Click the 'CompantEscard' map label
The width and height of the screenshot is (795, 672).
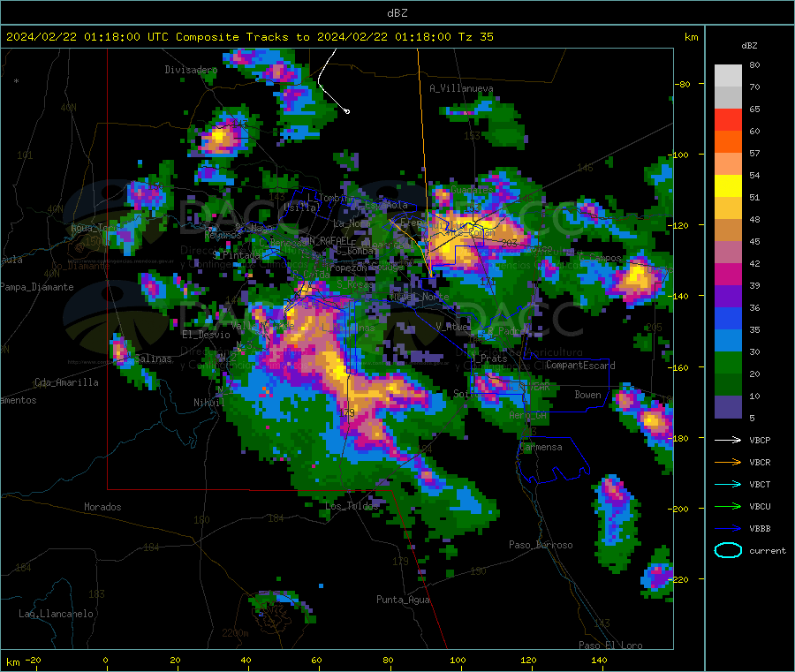[580, 366]
